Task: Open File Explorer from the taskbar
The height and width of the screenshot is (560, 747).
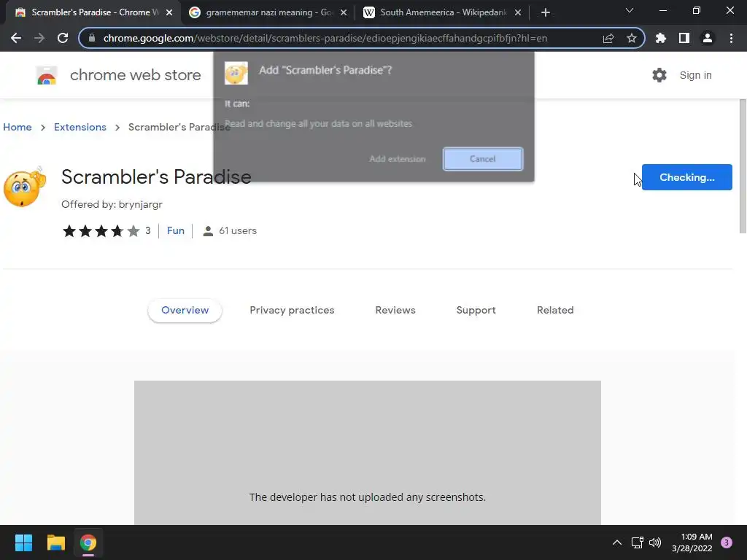Action: click(55, 542)
